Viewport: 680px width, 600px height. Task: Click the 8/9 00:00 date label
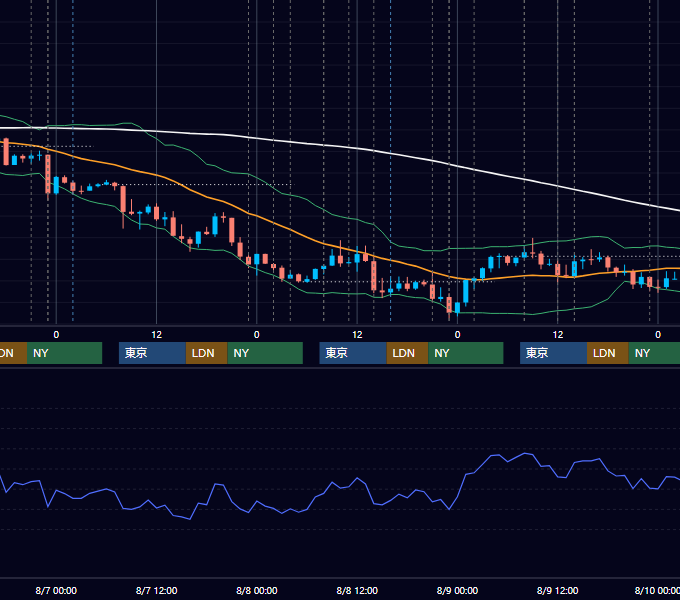(x=457, y=590)
